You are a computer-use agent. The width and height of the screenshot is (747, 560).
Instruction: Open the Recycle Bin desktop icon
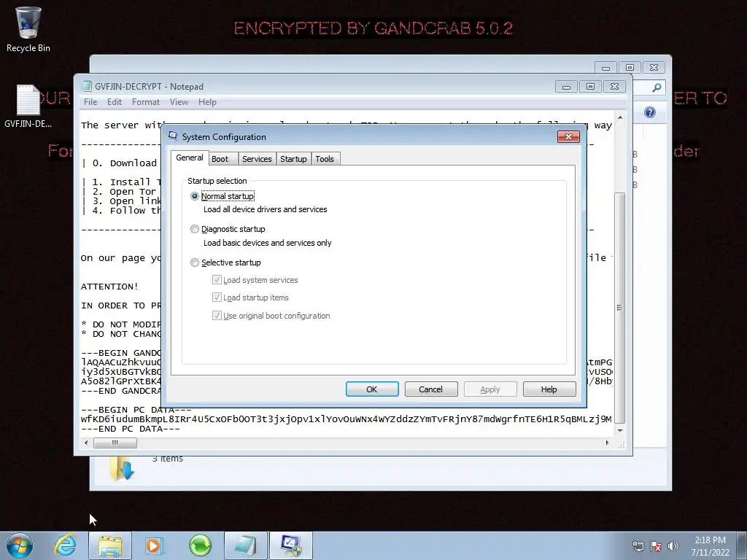click(28, 29)
